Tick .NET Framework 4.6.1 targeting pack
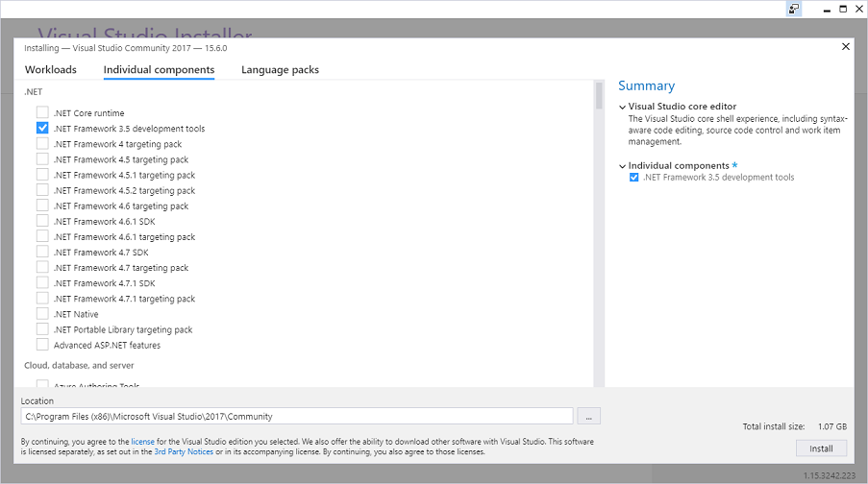Viewport: 868px width, 484px height. [x=42, y=236]
